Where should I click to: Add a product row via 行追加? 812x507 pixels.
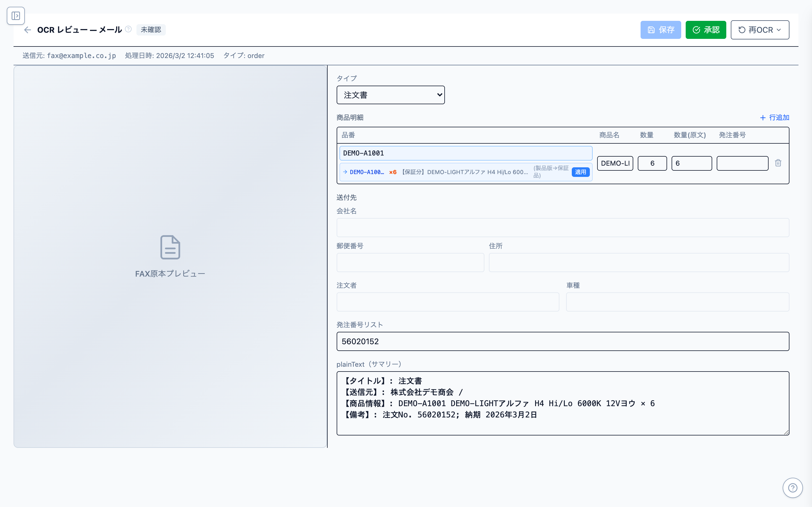click(775, 117)
